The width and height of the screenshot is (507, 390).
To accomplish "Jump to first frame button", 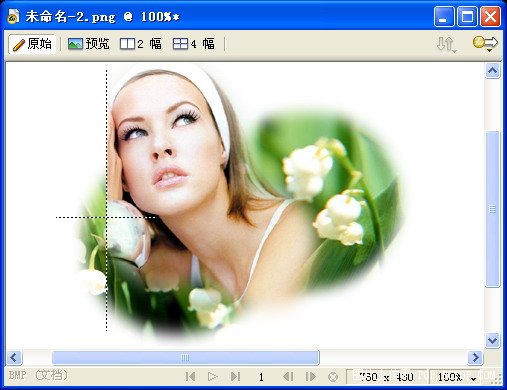I will pos(190,377).
